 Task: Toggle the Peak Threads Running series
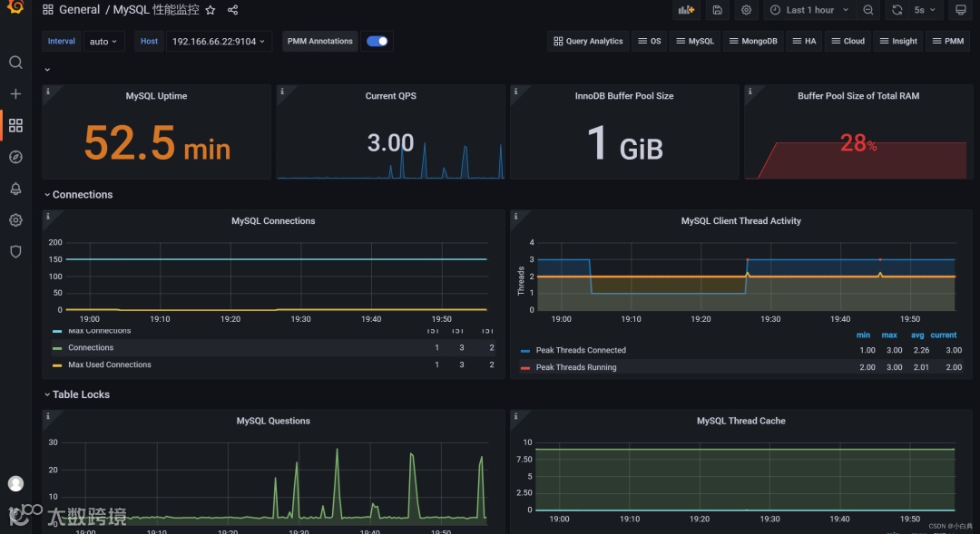(x=575, y=367)
